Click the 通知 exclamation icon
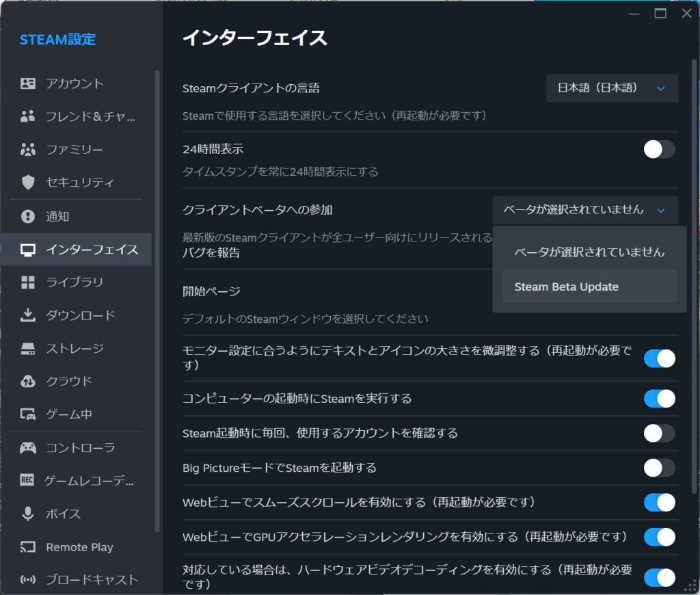 (x=27, y=217)
